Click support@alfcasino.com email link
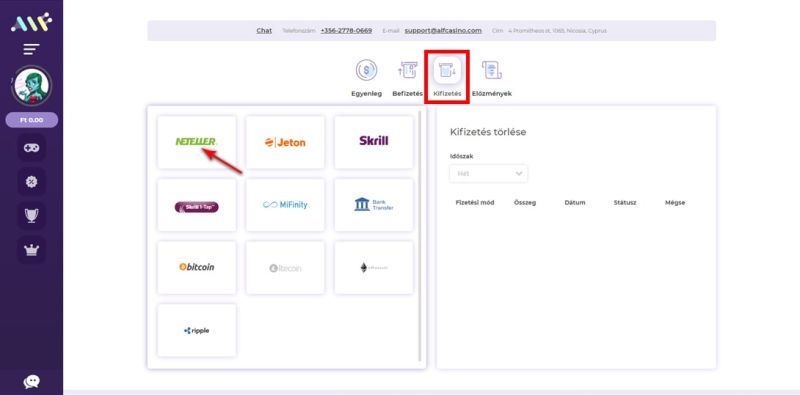This screenshot has height=395, width=800. [443, 31]
